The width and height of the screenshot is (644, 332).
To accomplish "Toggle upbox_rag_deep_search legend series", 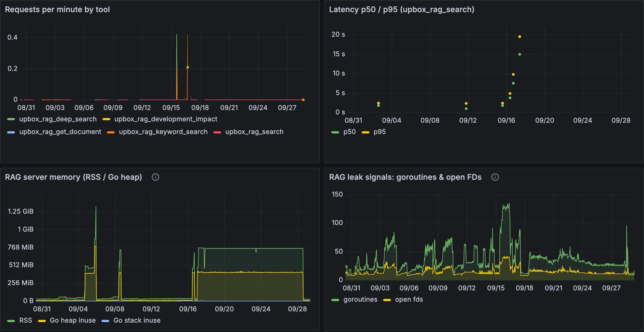I will [x=58, y=119].
